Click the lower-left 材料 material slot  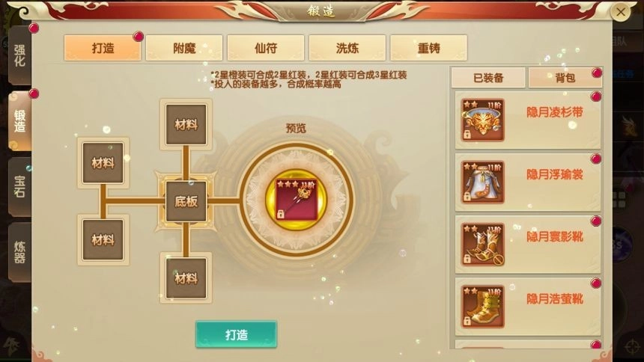click(103, 239)
